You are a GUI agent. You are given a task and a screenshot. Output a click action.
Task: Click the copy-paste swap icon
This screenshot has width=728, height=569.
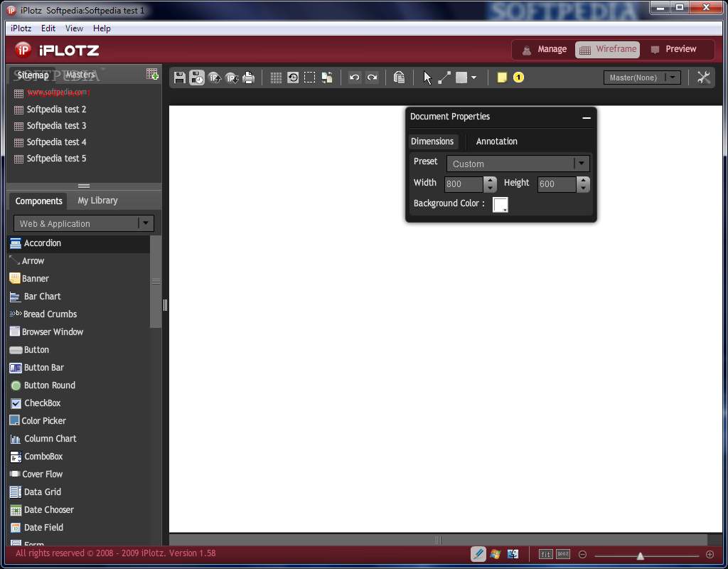click(x=327, y=78)
